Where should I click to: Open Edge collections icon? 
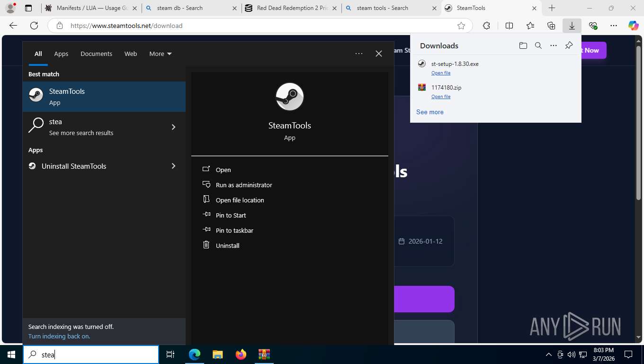(x=551, y=26)
